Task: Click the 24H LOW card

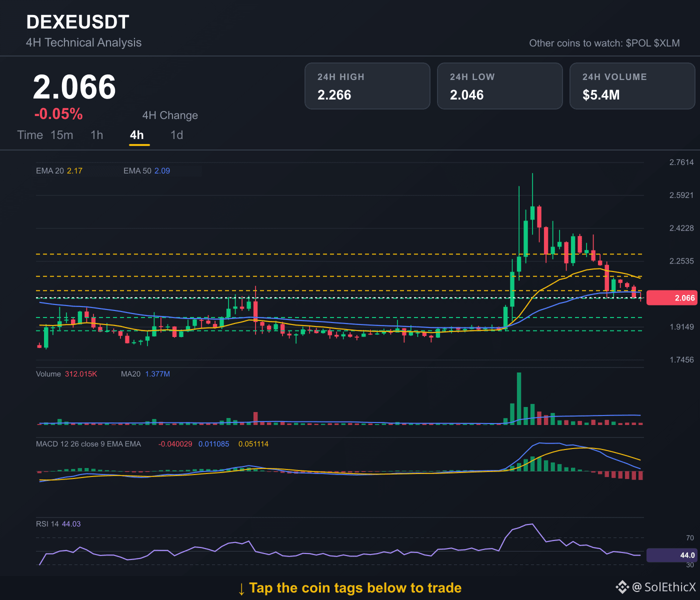Action: 500,86
